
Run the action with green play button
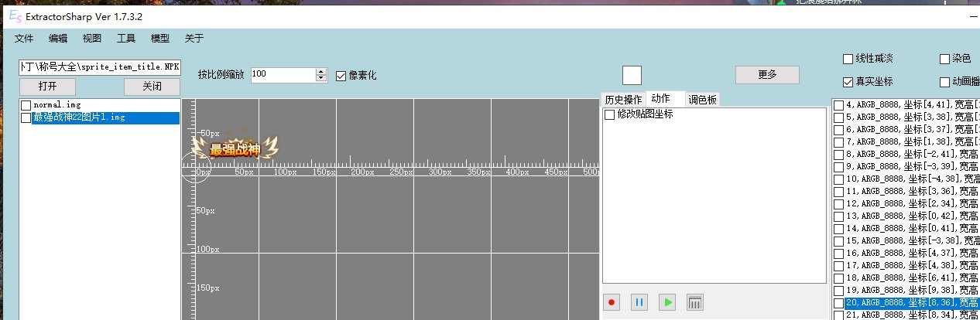coord(666,302)
